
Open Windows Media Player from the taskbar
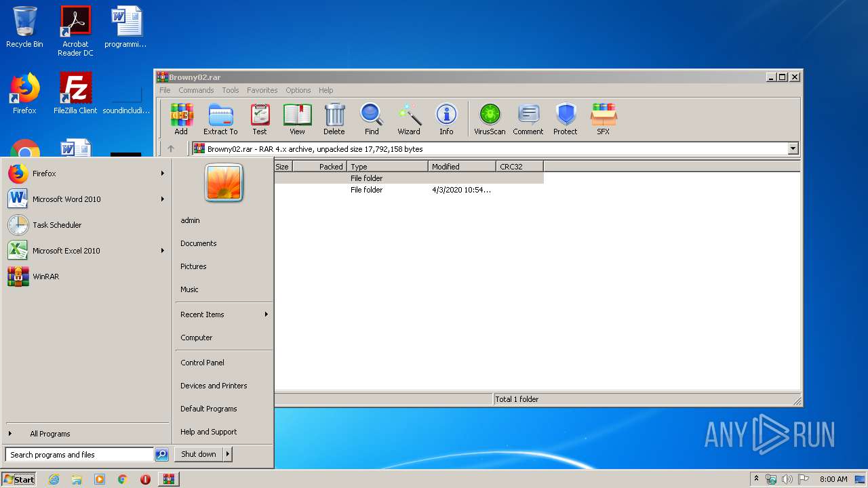100,479
